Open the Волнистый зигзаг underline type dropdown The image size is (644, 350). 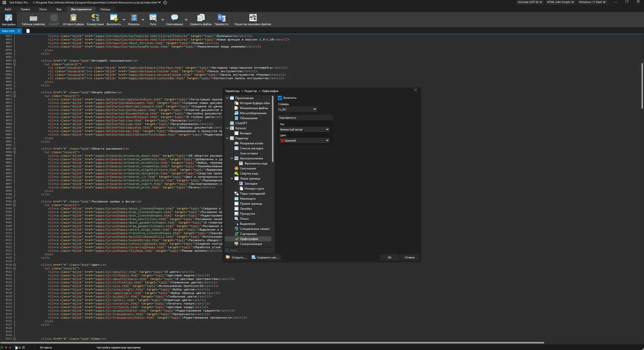(x=304, y=129)
